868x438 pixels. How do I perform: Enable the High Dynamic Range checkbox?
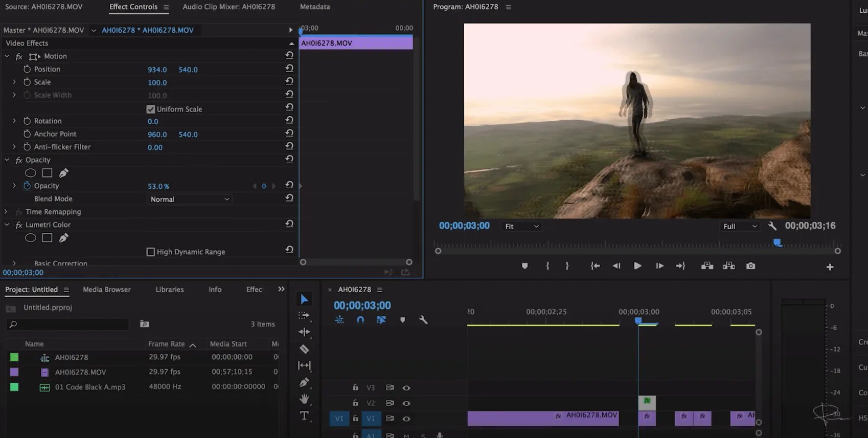point(151,252)
